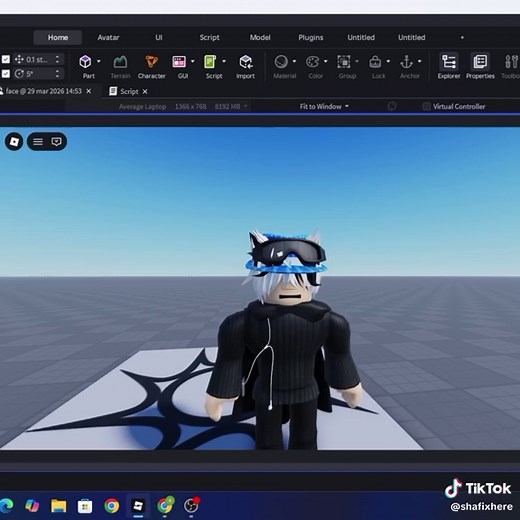
Task: Toggle the Anchor tool
Action: [406, 62]
